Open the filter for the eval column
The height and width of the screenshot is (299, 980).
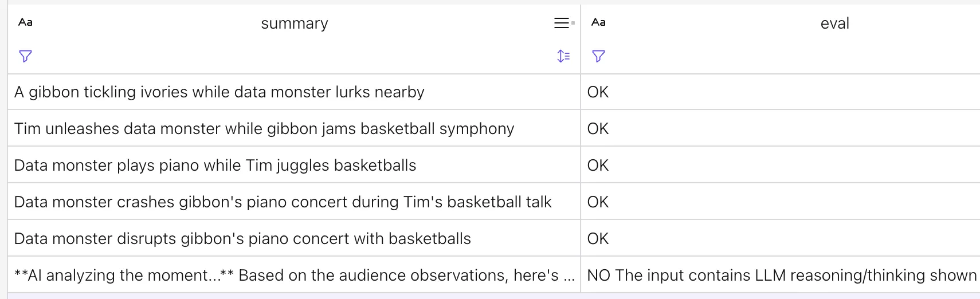[598, 56]
